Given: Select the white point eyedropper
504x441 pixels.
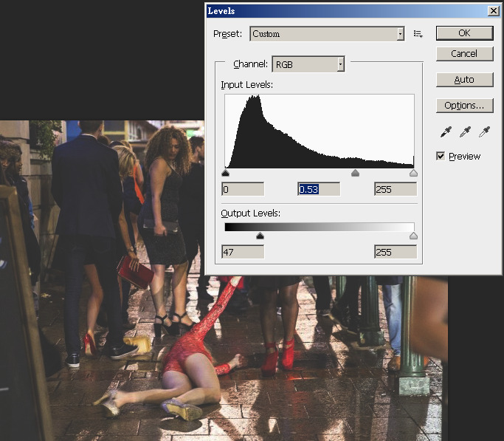Looking at the screenshot, I should (x=484, y=132).
